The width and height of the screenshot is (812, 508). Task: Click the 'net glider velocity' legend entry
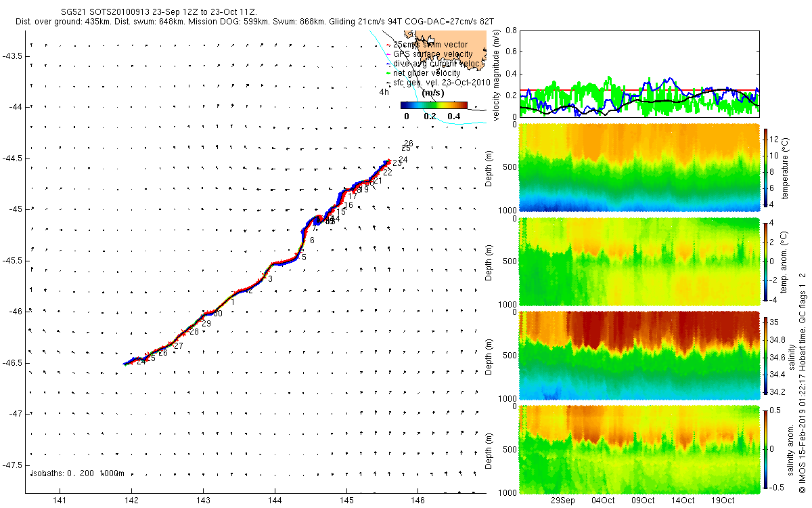pyautogui.click(x=427, y=73)
